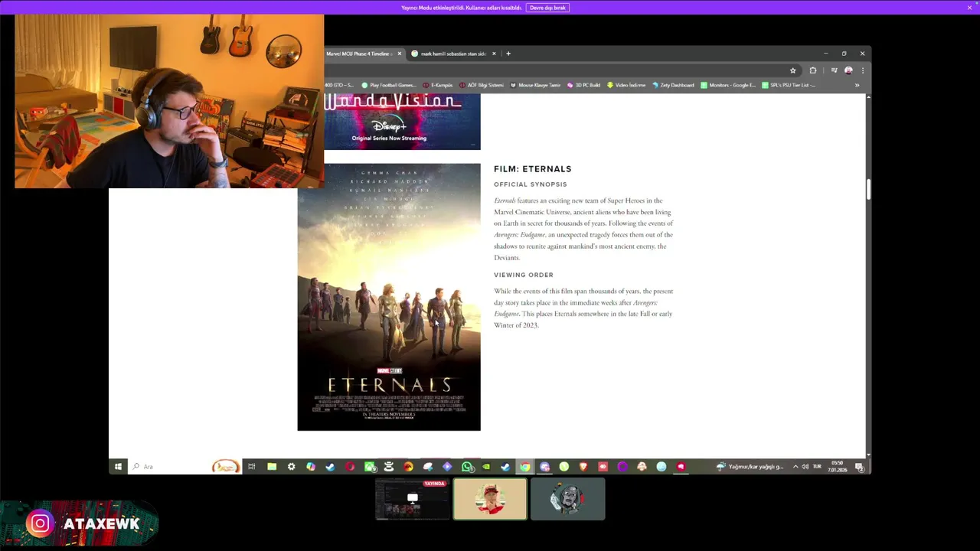980x551 pixels.
Task: Open the SPL's PSU Tier List bookmark
Action: [x=788, y=85]
